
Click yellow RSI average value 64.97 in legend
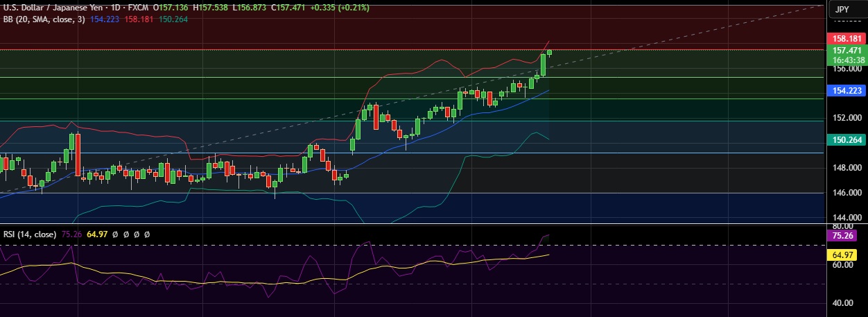click(97, 234)
